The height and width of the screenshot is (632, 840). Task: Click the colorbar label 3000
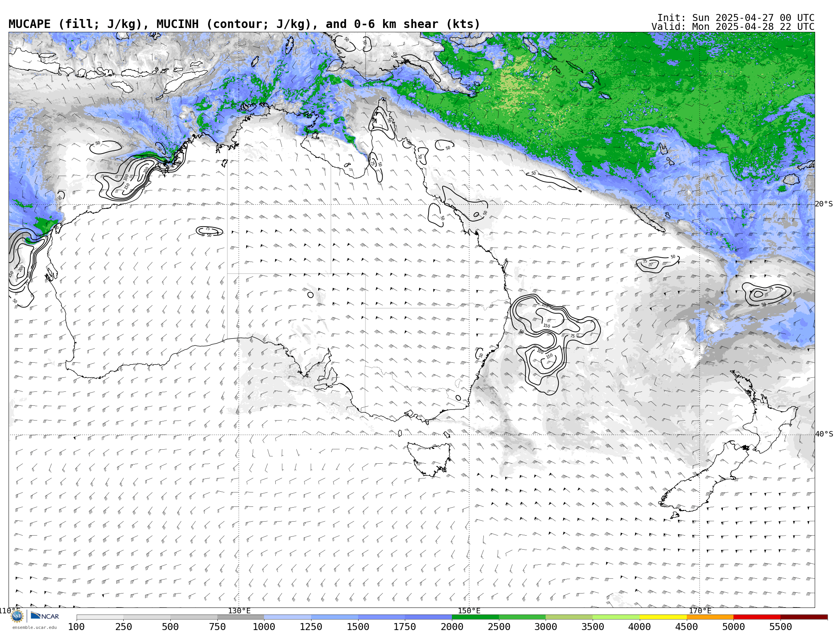tap(546, 627)
